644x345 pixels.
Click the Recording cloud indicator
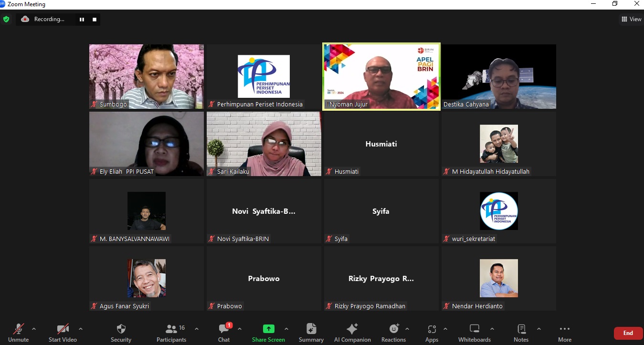tap(25, 19)
